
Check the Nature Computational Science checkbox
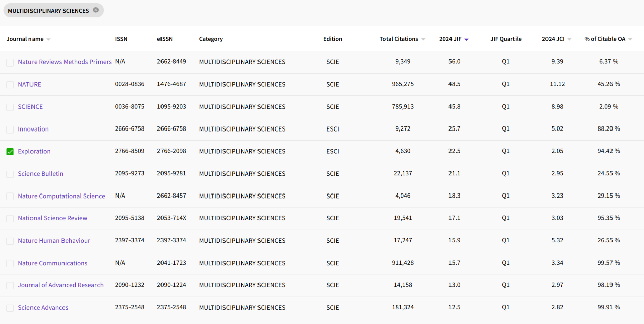click(10, 196)
